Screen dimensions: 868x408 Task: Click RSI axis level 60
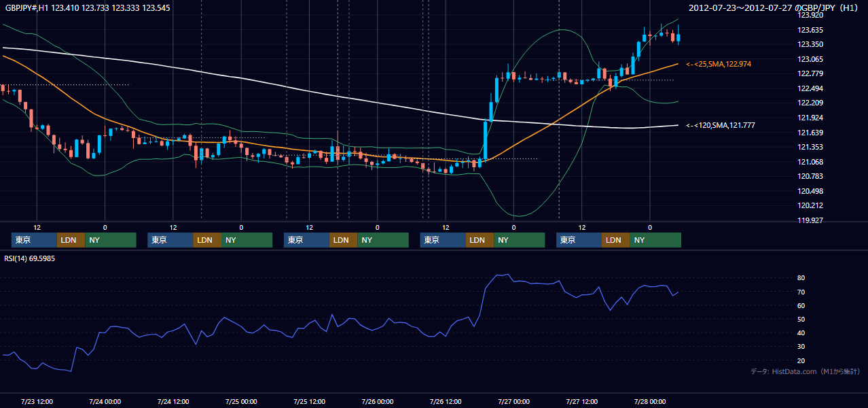[x=801, y=305]
